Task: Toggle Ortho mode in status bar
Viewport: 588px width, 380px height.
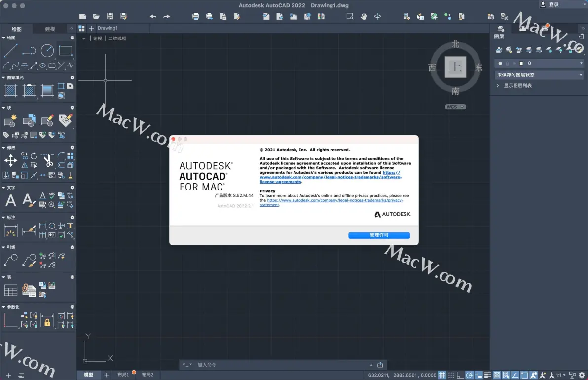Action: coord(460,375)
